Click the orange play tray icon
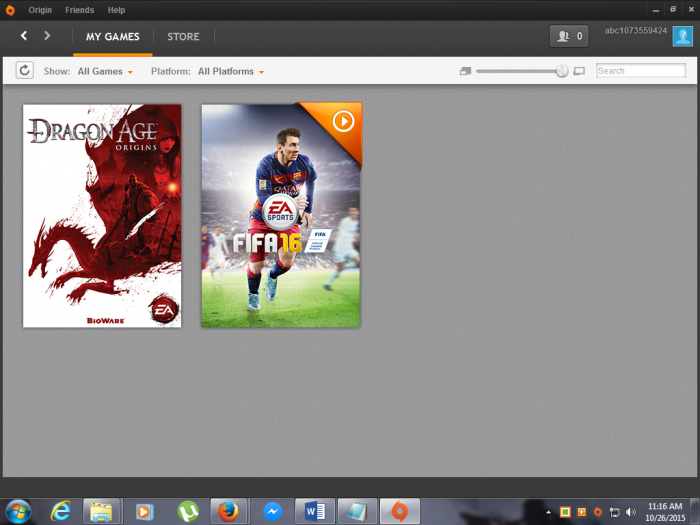 click(x=582, y=512)
